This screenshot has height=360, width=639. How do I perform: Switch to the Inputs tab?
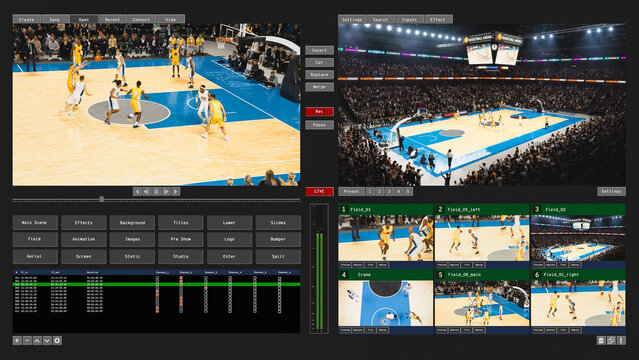[409, 19]
